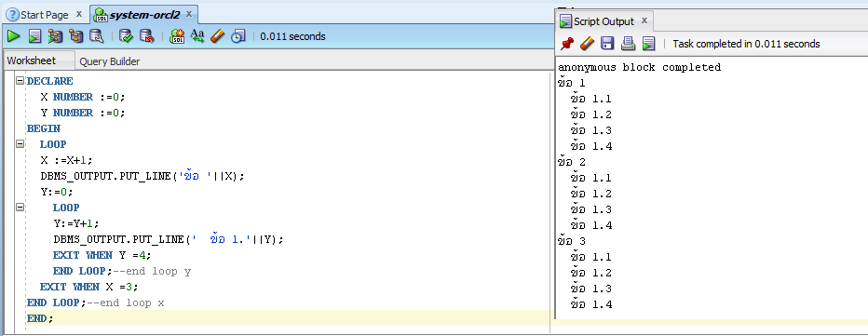Click output line 'ข้อ 2' heading
This screenshot has width=868, height=336.
coord(572,162)
